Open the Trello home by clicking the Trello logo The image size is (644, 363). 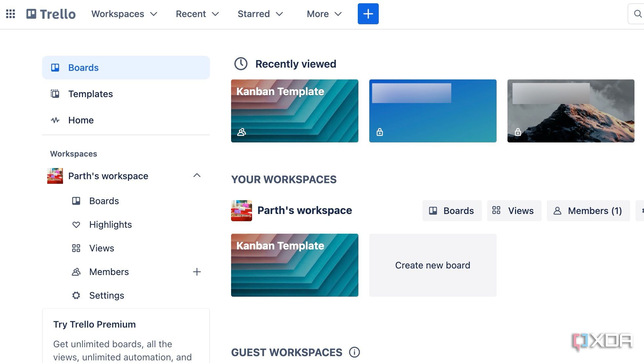51,13
